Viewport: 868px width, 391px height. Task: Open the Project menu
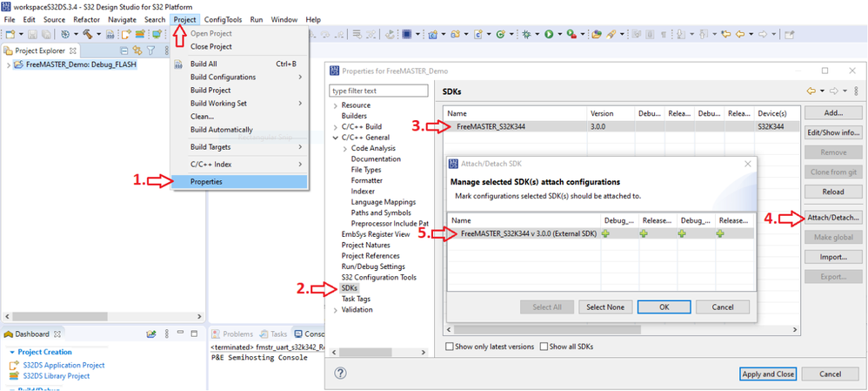(x=184, y=19)
